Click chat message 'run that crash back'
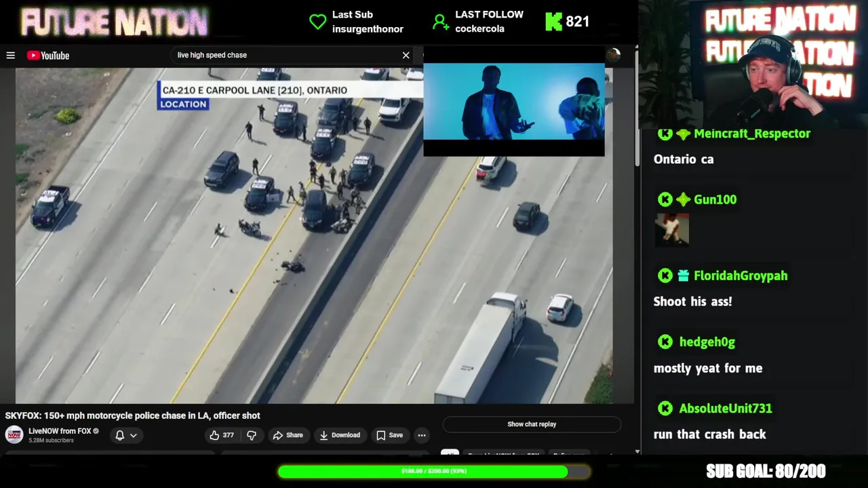 click(710, 434)
